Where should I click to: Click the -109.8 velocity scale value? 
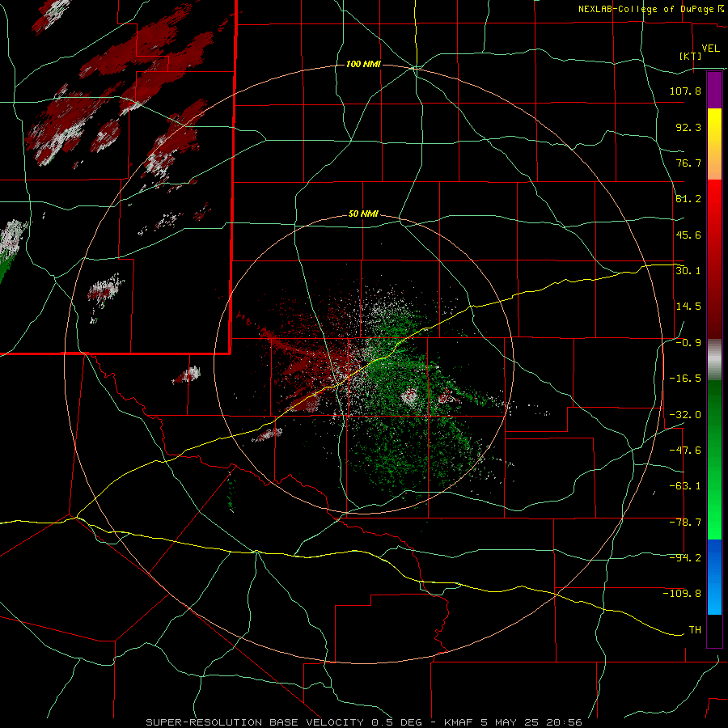click(x=683, y=594)
